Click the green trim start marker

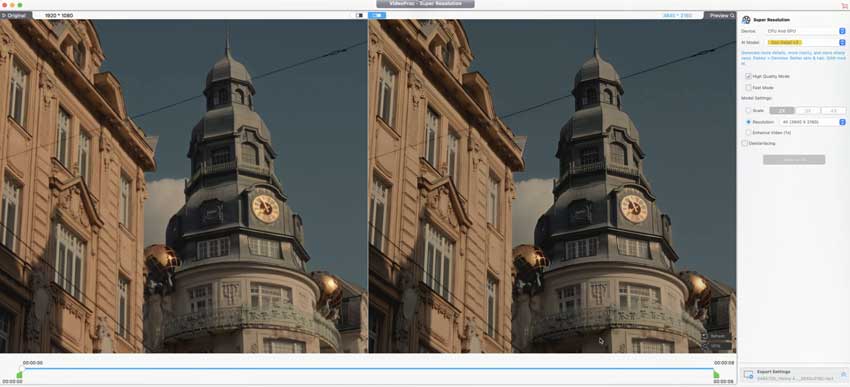(20, 375)
